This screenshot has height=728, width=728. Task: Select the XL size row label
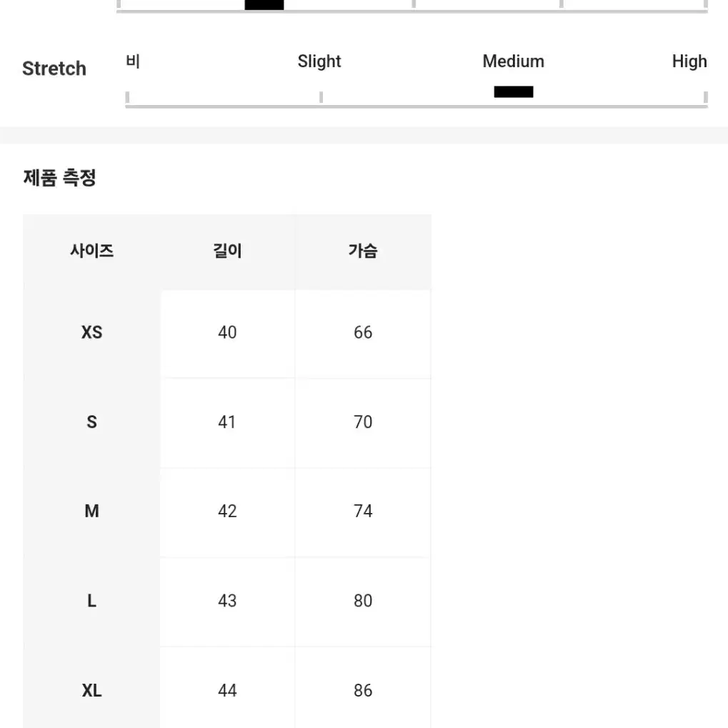(x=92, y=690)
